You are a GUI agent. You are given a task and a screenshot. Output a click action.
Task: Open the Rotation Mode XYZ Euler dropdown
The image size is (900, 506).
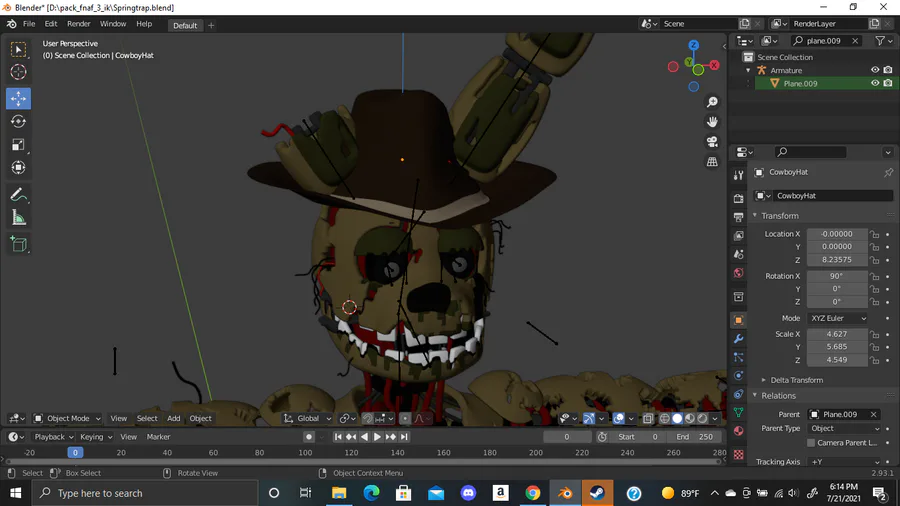click(x=837, y=318)
